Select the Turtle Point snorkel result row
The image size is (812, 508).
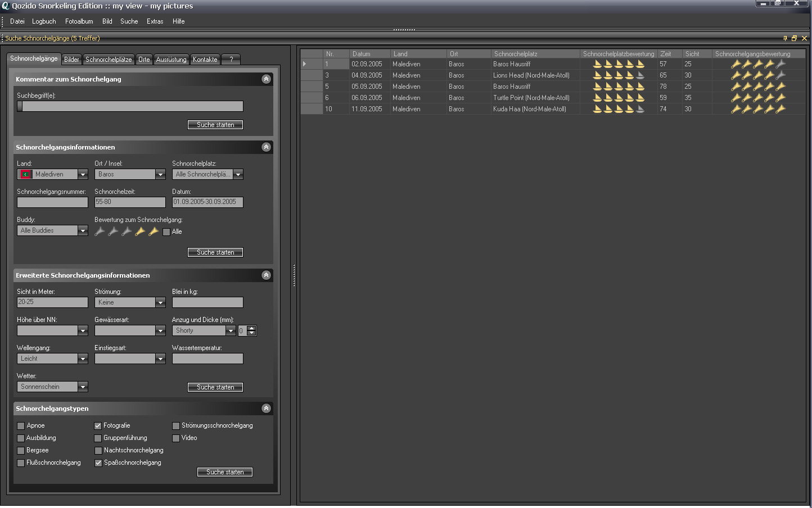click(x=531, y=98)
